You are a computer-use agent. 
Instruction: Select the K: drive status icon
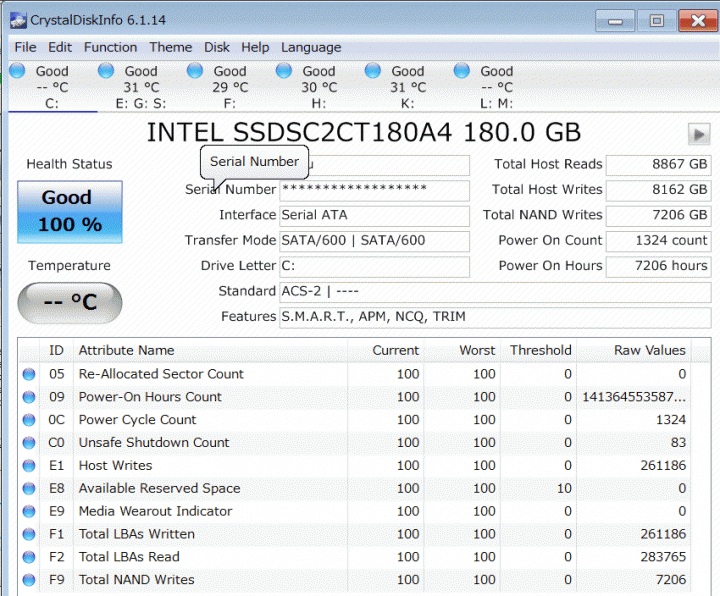pyautogui.click(x=372, y=70)
